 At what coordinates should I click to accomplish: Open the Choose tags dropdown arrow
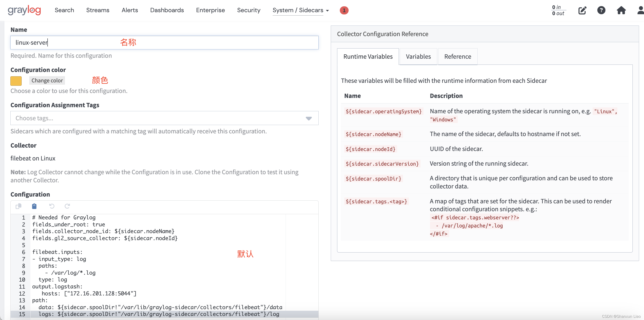309,118
